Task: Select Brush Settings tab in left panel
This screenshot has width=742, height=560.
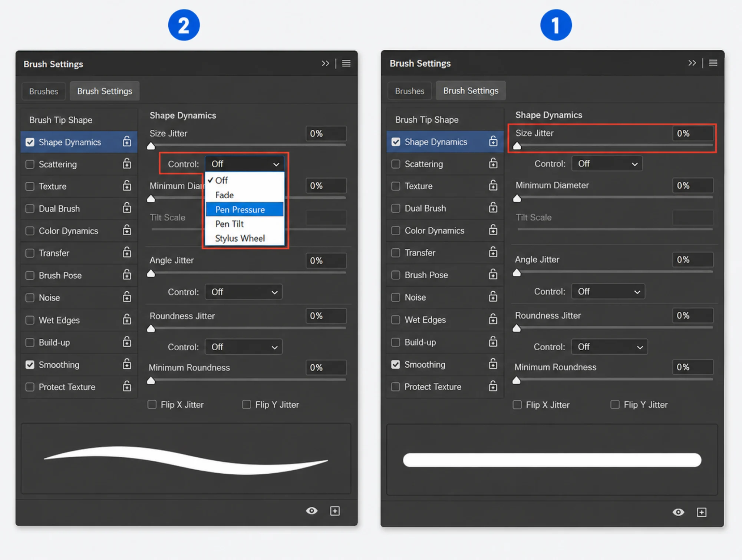Action: coord(105,91)
